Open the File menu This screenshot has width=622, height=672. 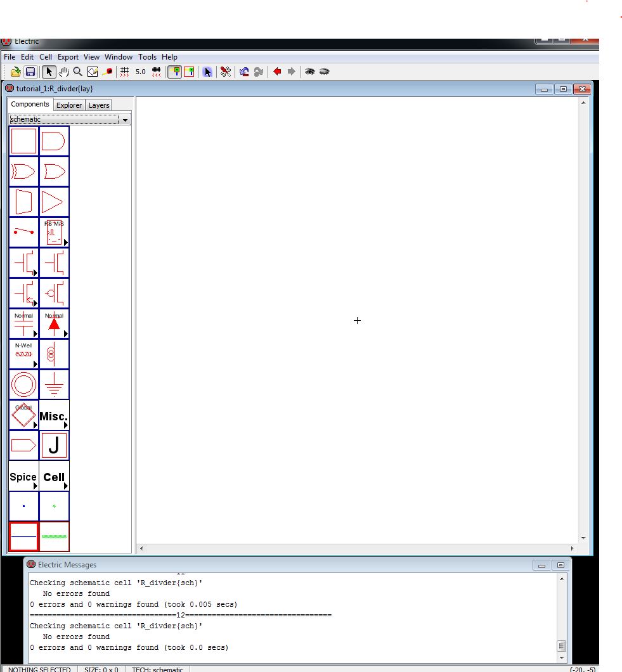tap(10, 57)
